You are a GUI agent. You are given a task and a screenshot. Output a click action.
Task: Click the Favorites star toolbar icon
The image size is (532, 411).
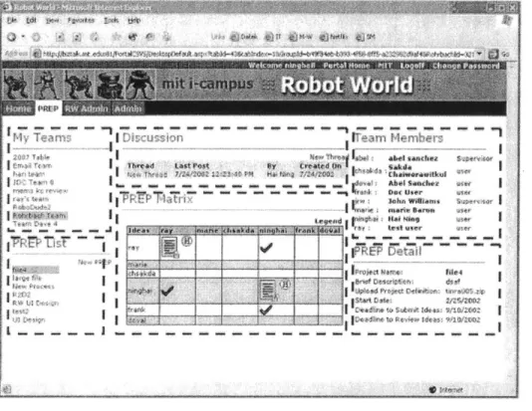pos(117,37)
